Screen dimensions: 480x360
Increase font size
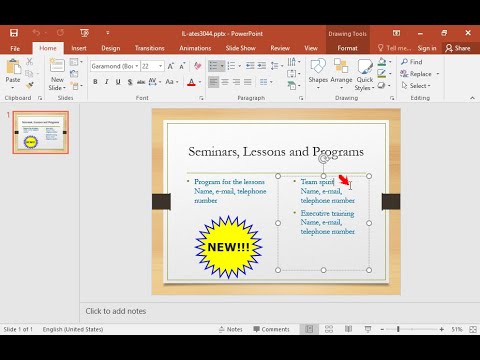click(x=171, y=66)
